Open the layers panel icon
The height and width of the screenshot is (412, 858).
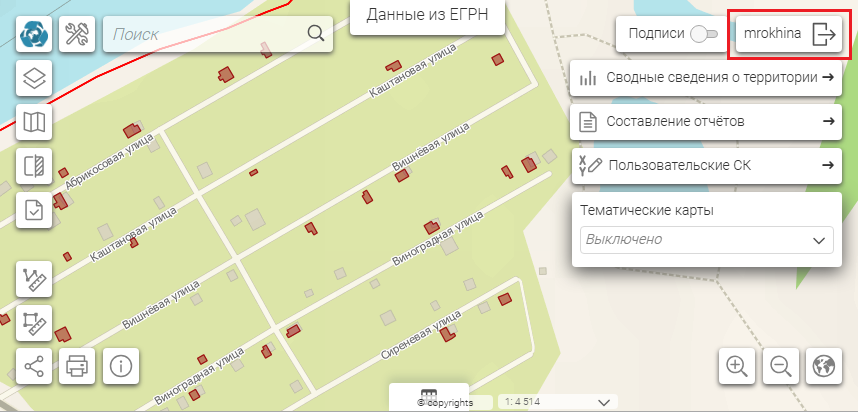pos(35,78)
